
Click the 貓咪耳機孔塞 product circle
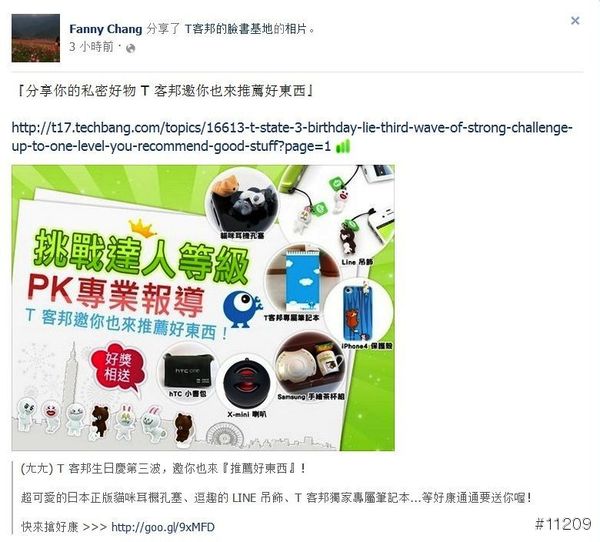point(242,206)
